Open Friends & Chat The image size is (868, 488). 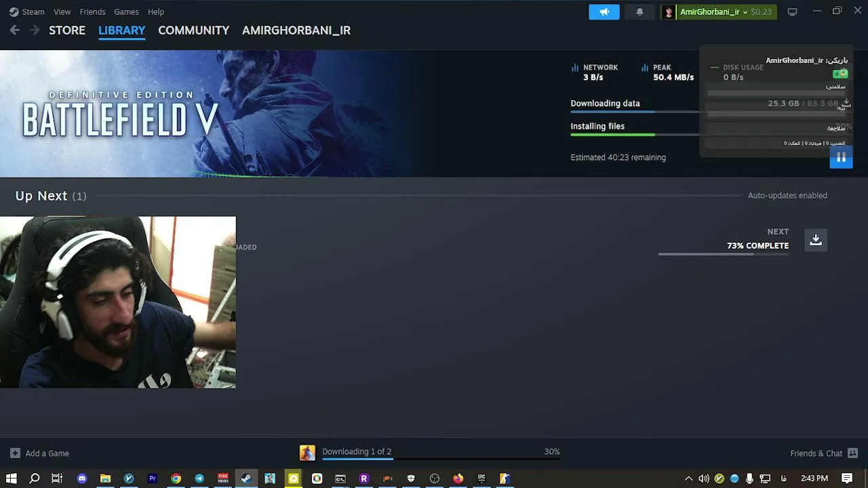(x=824, y=453)
